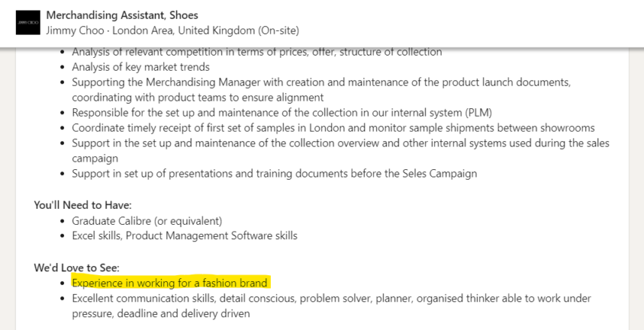
Task: Click the 'Excel skills, Product Management Software' line
Action: pyautogui.click(x=184, y=235)
